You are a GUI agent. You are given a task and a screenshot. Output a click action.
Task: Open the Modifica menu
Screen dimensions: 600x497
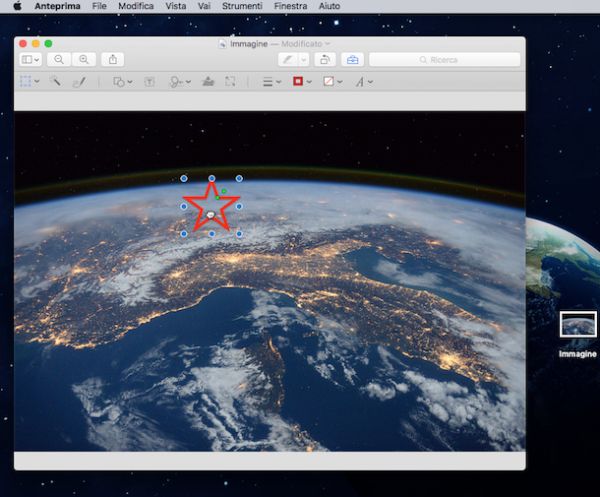tap(136, 6)
